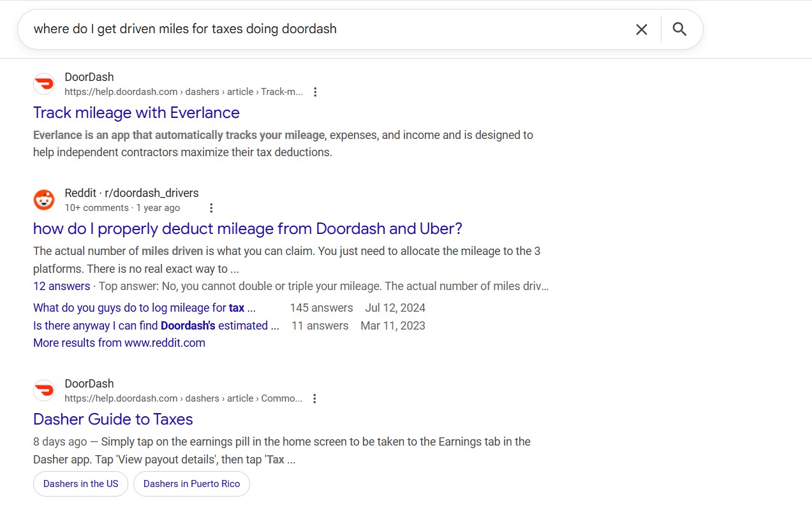812x524 pixels.
Task: Select the 'Dashers in Puerto Rico' chip
Action: tap(191, 484)
